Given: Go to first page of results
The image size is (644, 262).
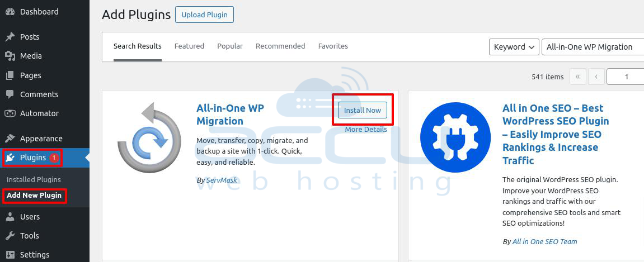Looking at the screenshot, I should pyautogui.click(x=578, y=77).
